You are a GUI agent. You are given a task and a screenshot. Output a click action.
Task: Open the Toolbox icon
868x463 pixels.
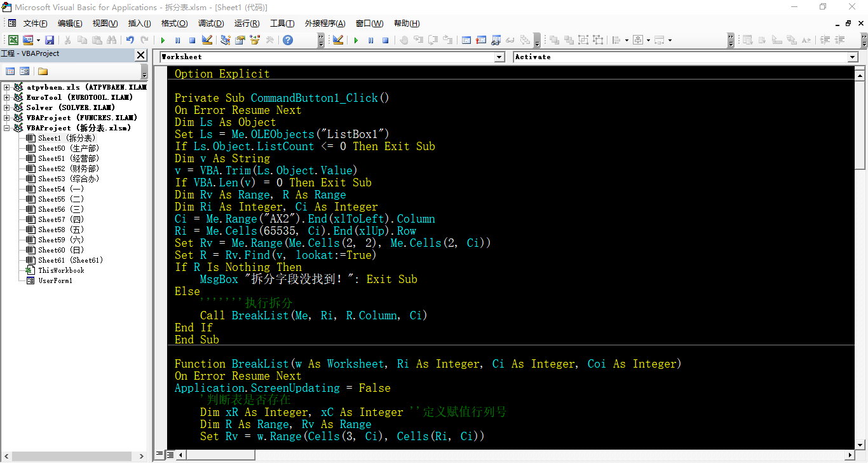(269, 40)
